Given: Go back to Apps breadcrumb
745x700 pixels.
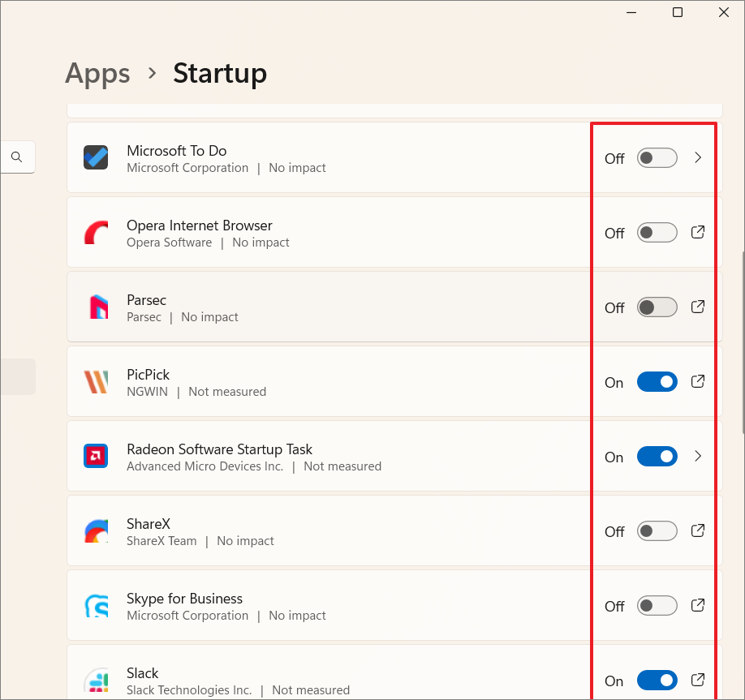Looking at the screenshot, I should pyautogui.click(x=97, y=73).
